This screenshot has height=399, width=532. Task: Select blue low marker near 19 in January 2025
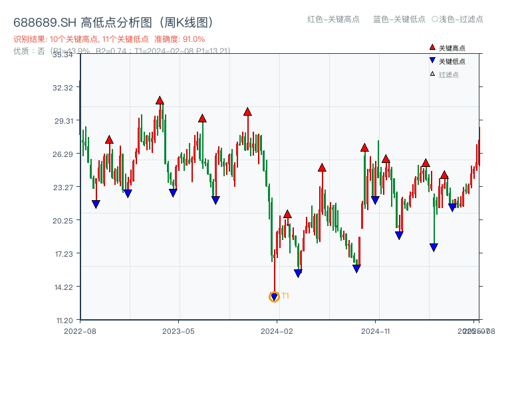pos(400,235)
